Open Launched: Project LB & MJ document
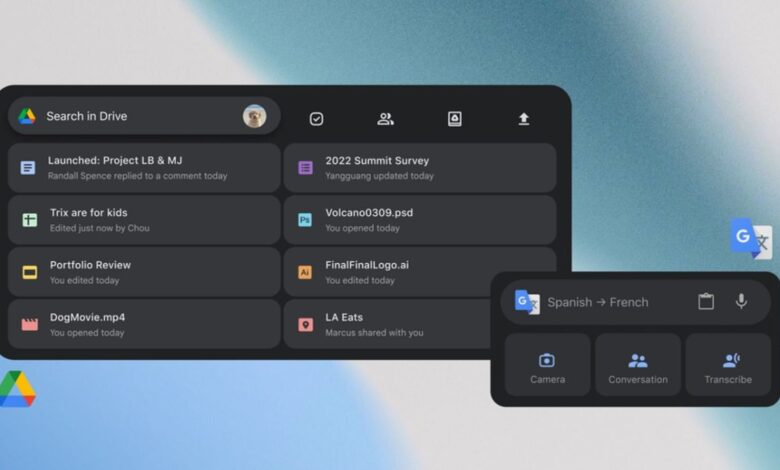This screenshot has height=470, width=780. tap(144, 168)
